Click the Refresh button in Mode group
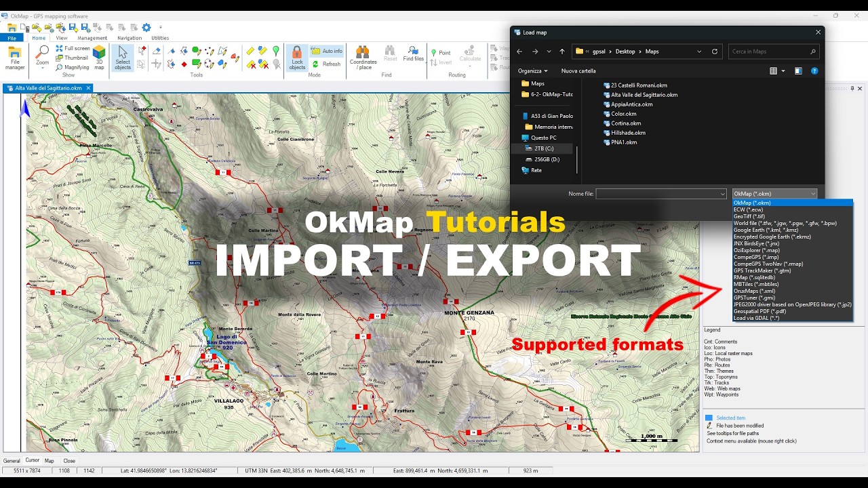Screen dimensions: 868x488 pos(326,64)
